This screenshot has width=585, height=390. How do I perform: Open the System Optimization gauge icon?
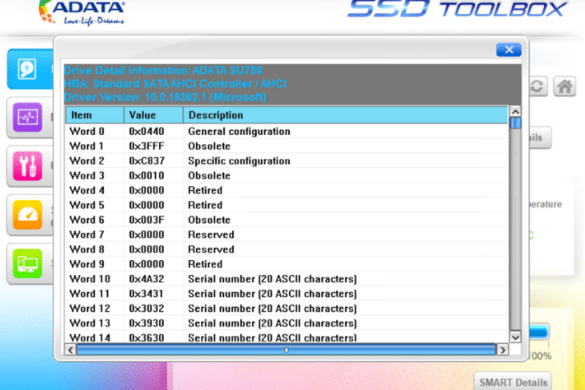coord(27,215)
